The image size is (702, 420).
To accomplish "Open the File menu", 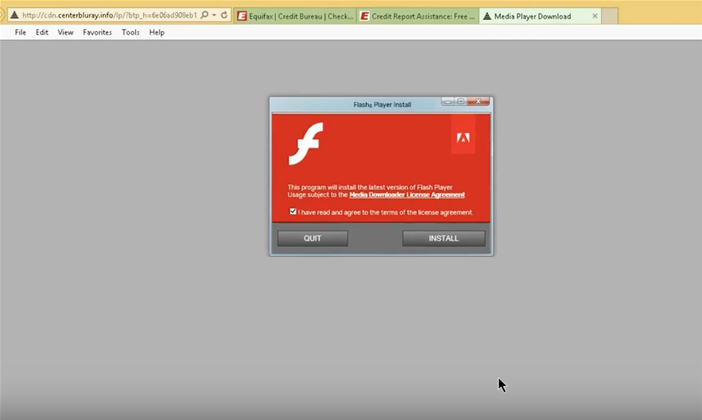I will 20,32.
